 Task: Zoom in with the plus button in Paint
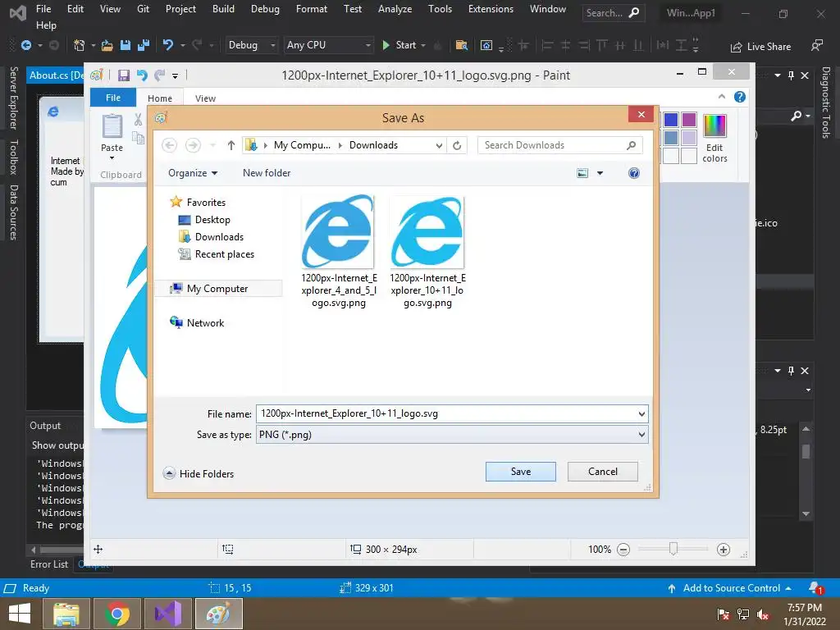tap(724, 550)
